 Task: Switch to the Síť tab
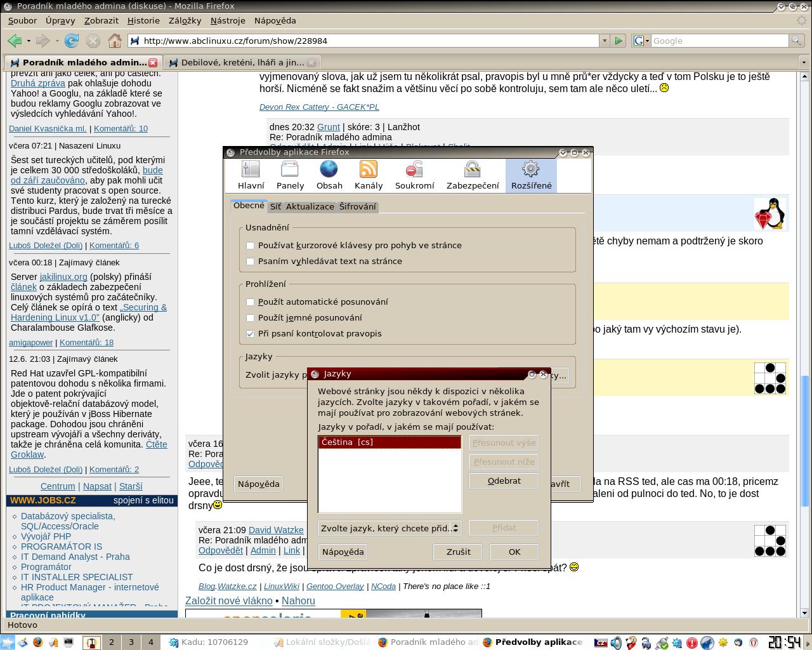275,206
